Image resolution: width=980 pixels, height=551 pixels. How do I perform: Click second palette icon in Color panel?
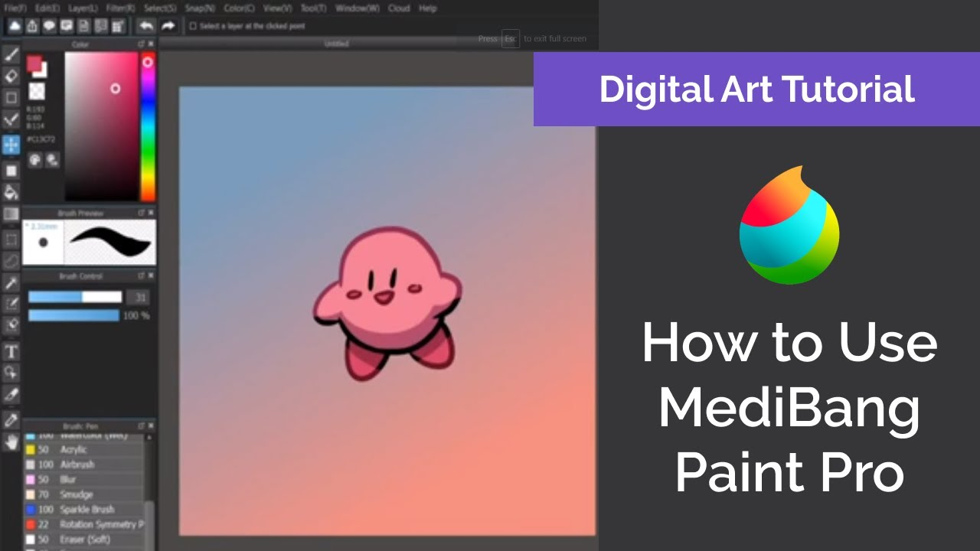tap(52, 159)
